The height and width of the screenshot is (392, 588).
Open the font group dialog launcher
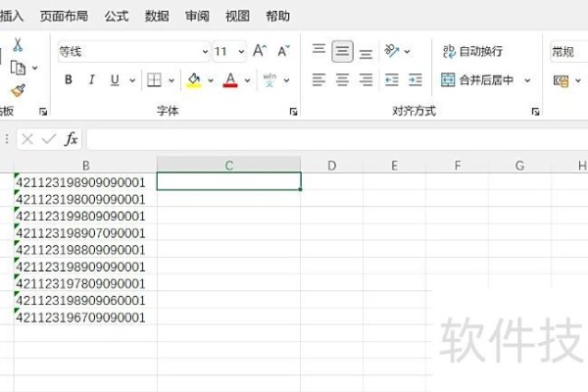(294, 112)
